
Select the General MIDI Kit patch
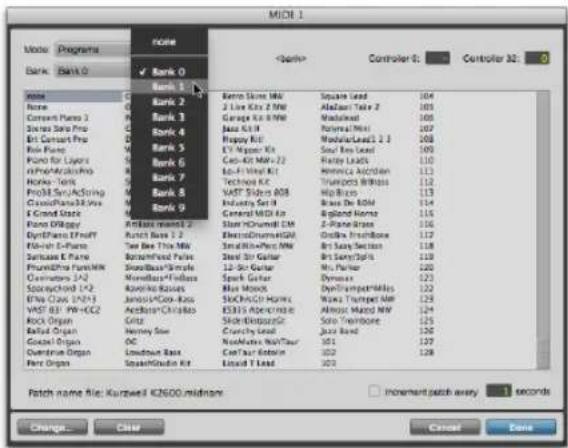254,213
